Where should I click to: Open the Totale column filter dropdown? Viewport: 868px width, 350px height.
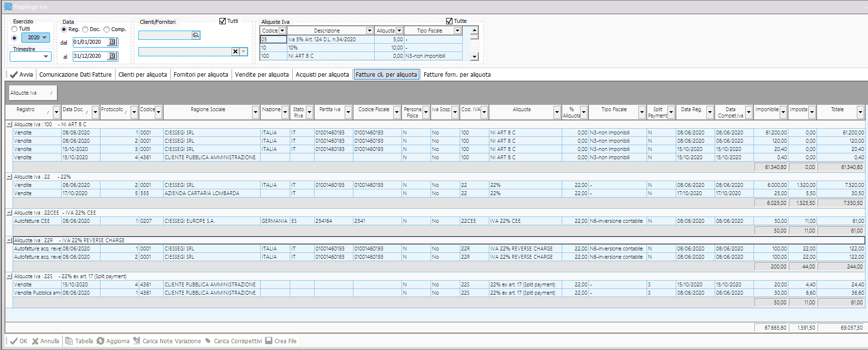pyautogui.click(x=860, y=112)
